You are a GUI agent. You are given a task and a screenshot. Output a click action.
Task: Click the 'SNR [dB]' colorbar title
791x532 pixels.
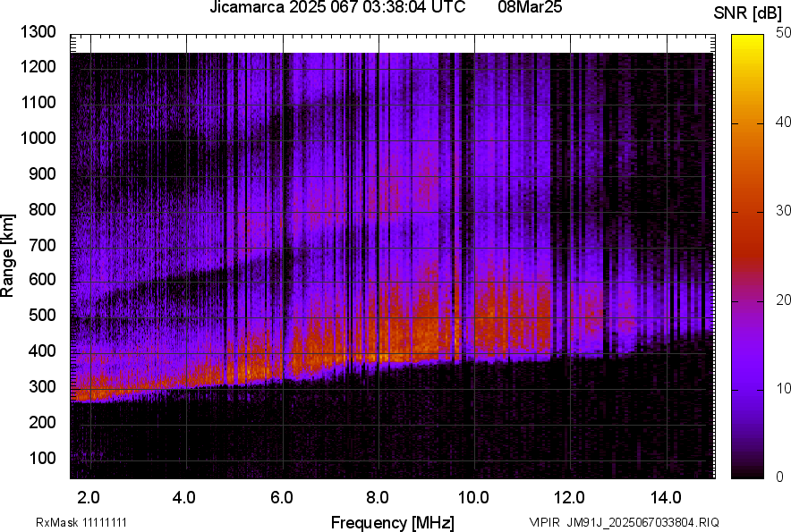pos(748,13)
